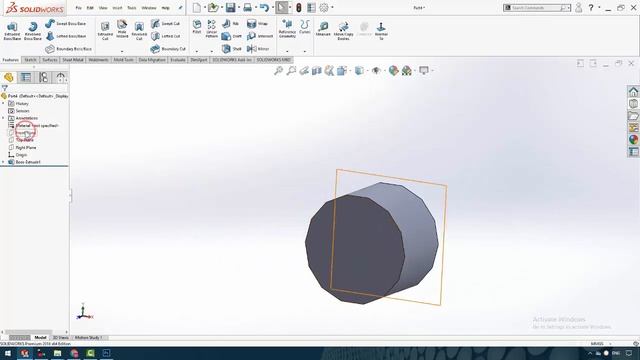Toggle the Select cursor tool

[281, 8]
